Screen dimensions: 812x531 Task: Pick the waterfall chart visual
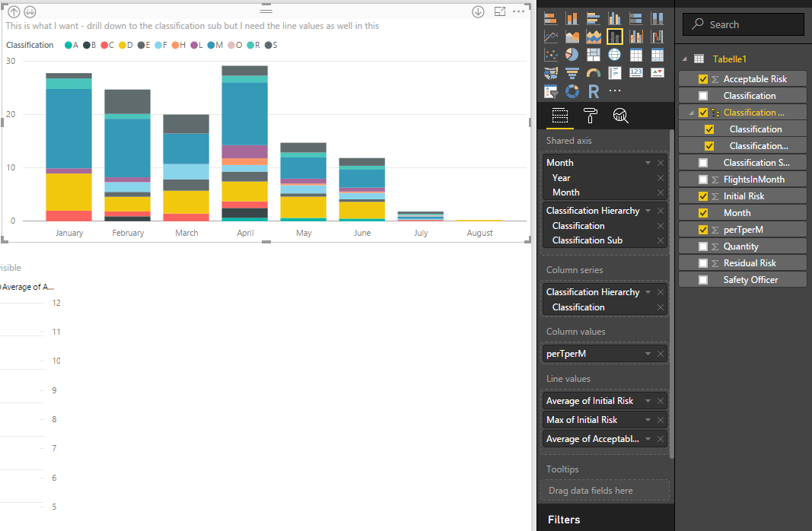658,37
